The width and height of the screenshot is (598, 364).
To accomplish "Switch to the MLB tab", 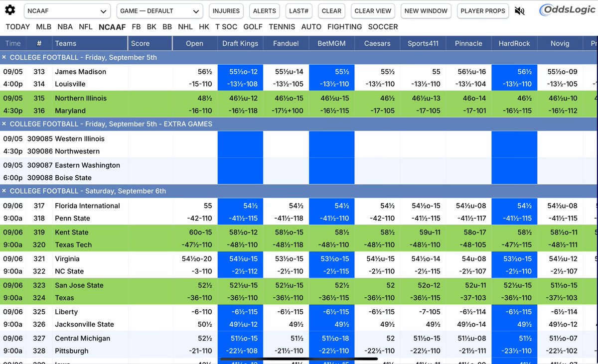I will [x=43, y=27].
